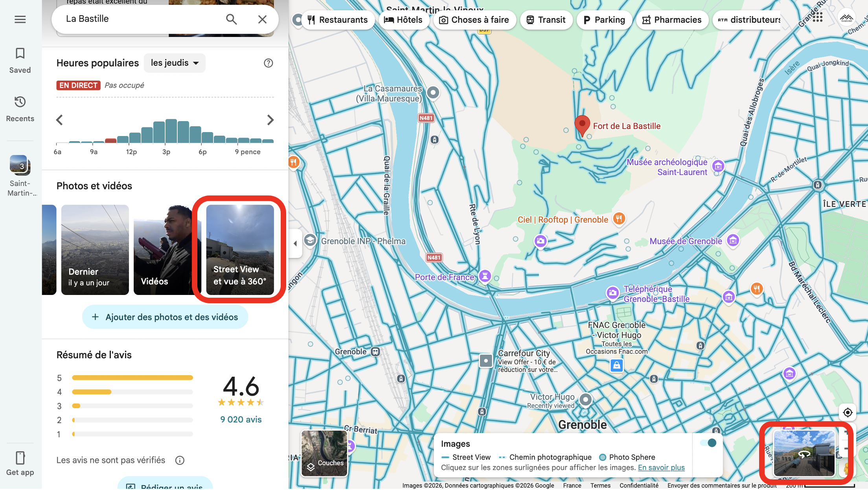The height and width of the screenshot is (490, 868).
Task: Open the 9 020 avis reviews link
Action: point(241,420)
